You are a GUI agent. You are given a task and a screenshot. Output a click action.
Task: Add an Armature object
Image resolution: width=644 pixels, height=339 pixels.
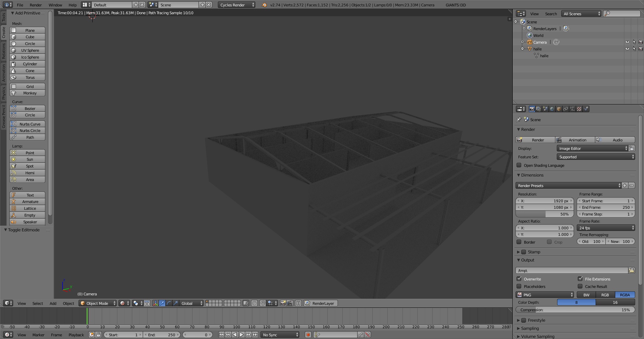coord(27,202)
